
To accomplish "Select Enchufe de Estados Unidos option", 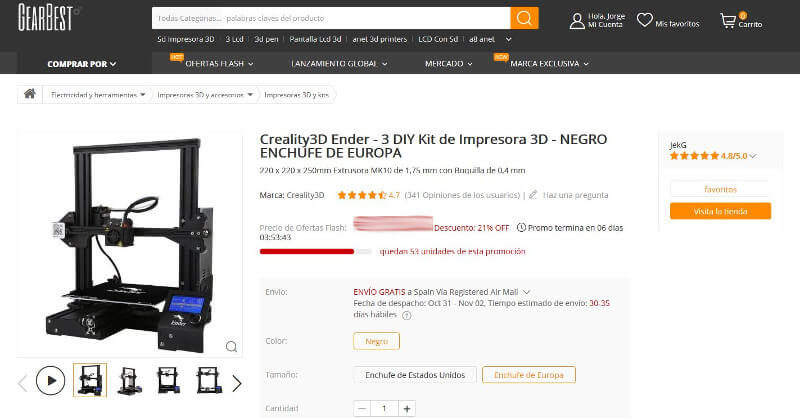I will point(415,375).
